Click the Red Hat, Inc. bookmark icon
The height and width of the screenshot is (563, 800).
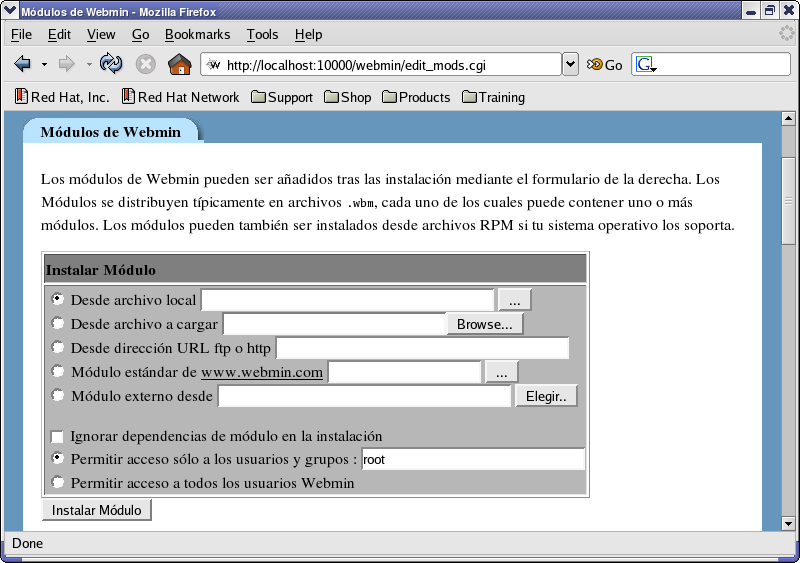click(21, 96)
